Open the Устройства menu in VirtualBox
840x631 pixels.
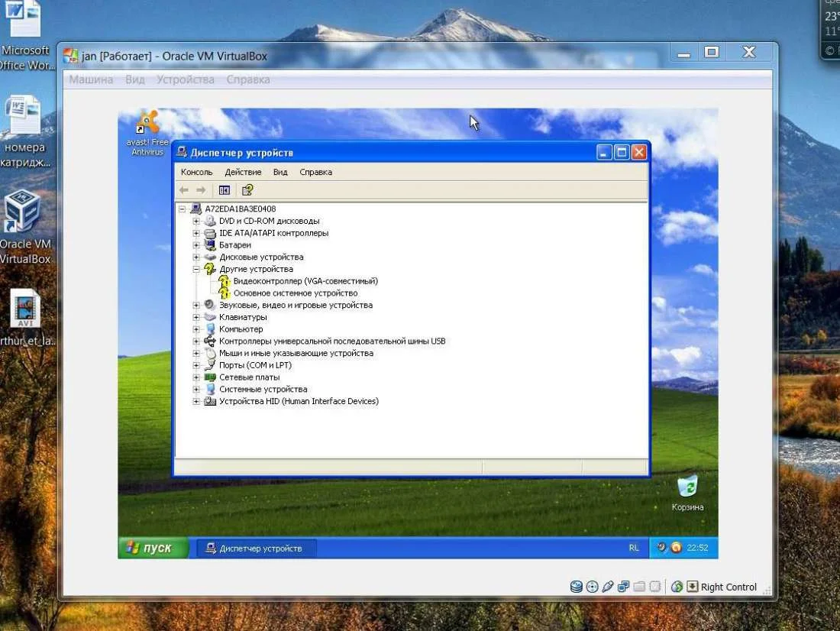[186, 79]
